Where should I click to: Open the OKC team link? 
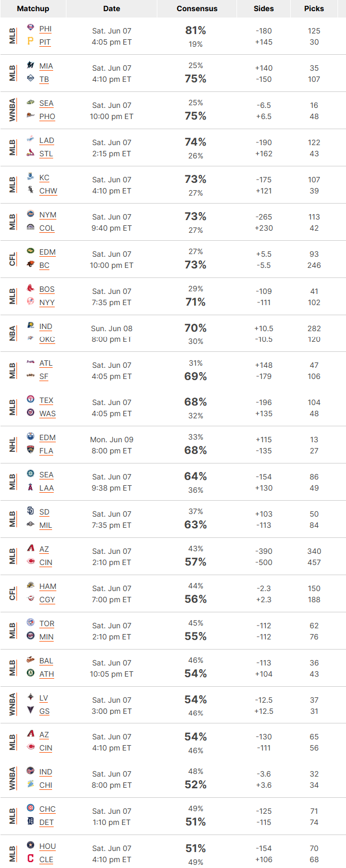coord(47,339)
